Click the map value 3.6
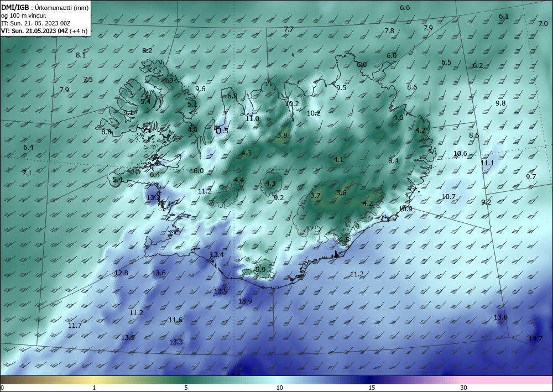This screenshot has width=553, height=392. 341,193
